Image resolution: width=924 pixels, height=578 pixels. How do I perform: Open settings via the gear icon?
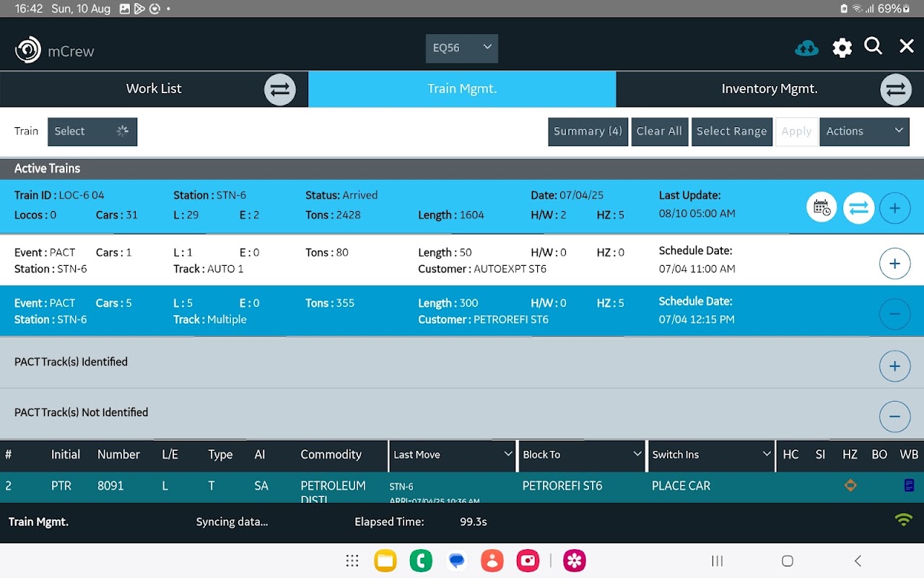(842, 48)
